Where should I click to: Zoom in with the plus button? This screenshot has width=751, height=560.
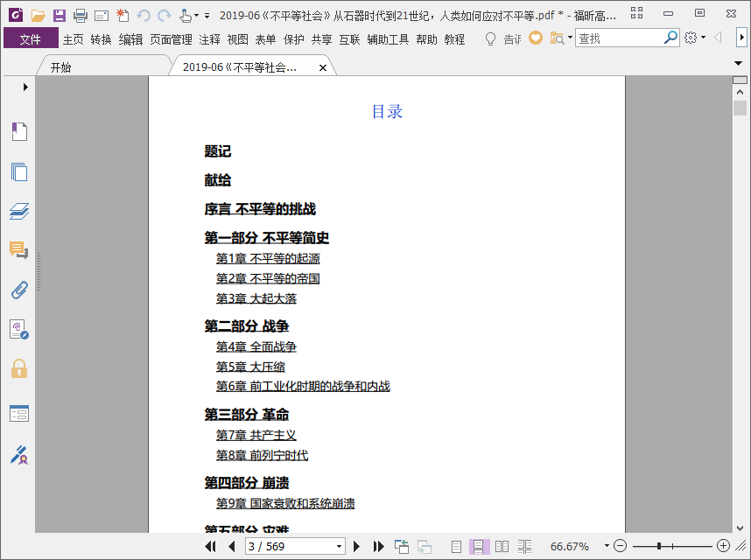(x=723, y=546)
